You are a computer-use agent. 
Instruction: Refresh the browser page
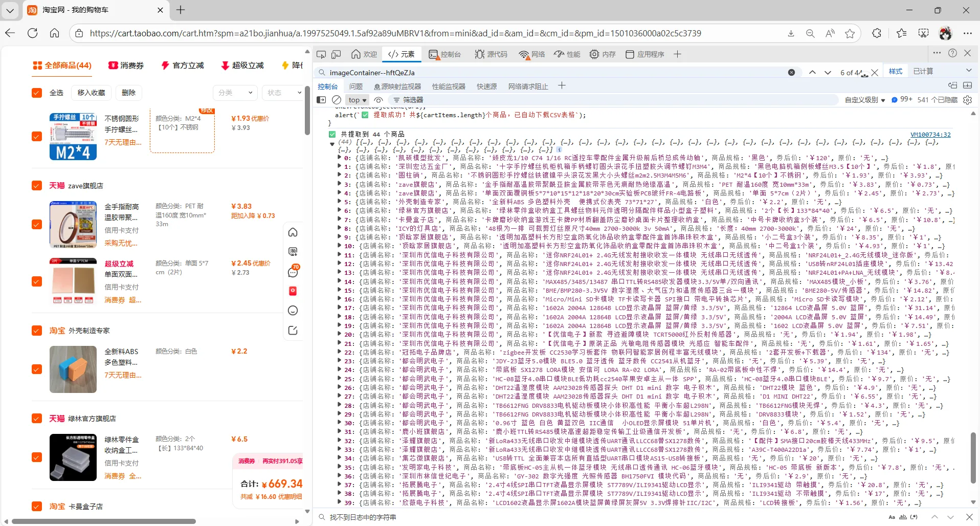[33, 33]
